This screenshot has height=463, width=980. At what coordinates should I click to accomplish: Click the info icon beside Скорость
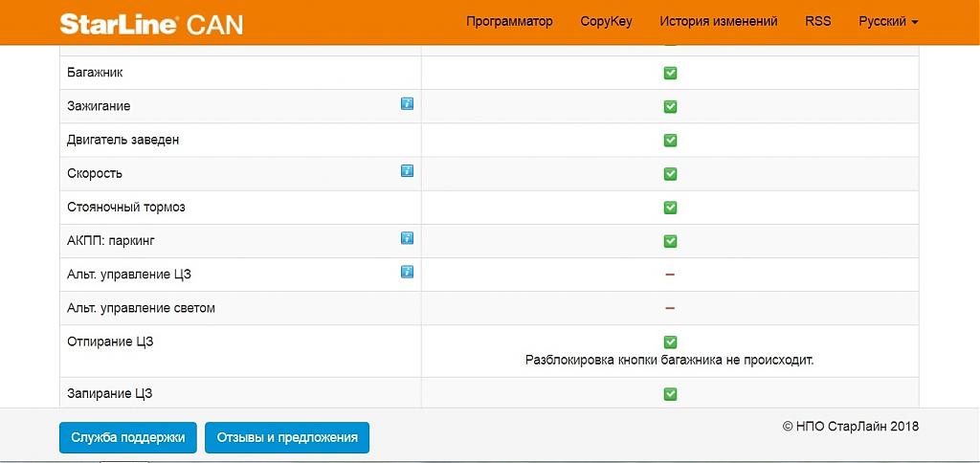point(407,170)
